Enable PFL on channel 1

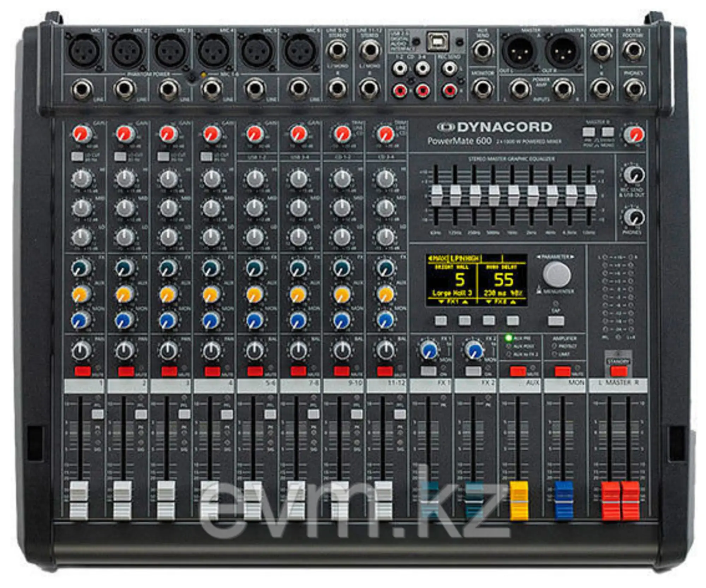[x=98, y=414]
